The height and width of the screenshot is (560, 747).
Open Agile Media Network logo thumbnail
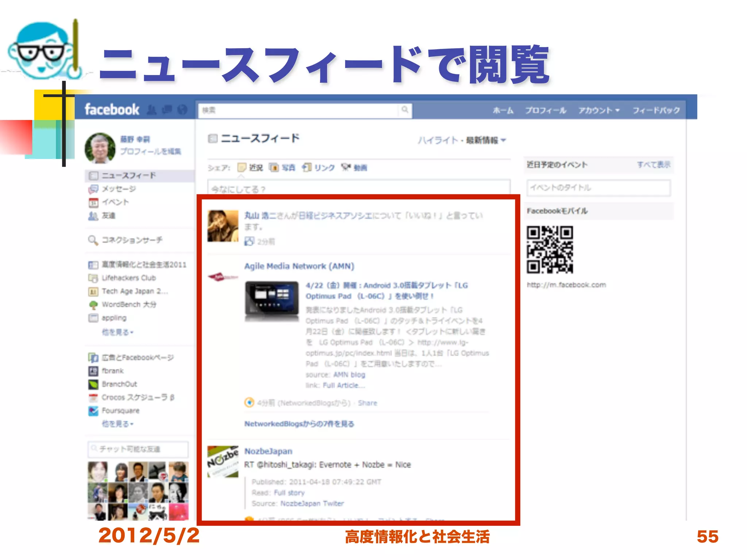click(223, 277)
